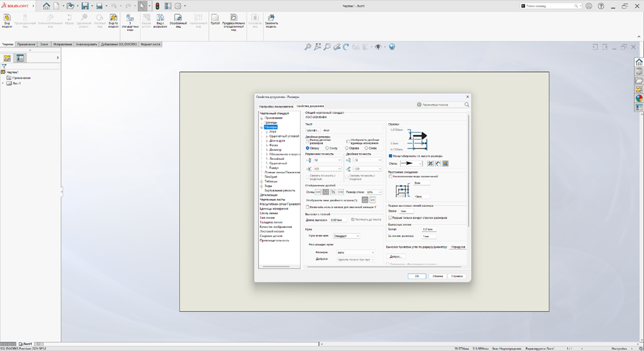The width and height of the screenshot is (644, 351).
Task: Click the Отмена button
Action: coord(438,276)
